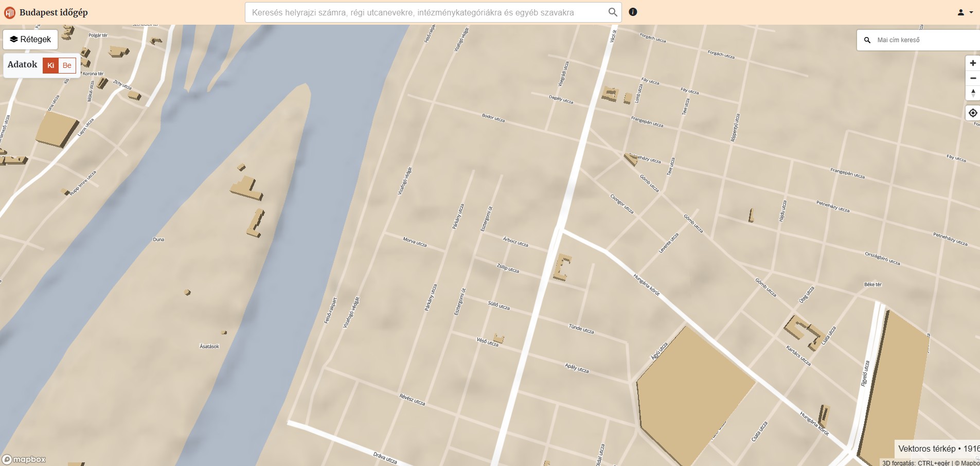Image resolution: width=980 pixels, height=466 pixels.
Task: Locate my position with the geolocate button
Action: pyautogui.click(x=972, y=113)
